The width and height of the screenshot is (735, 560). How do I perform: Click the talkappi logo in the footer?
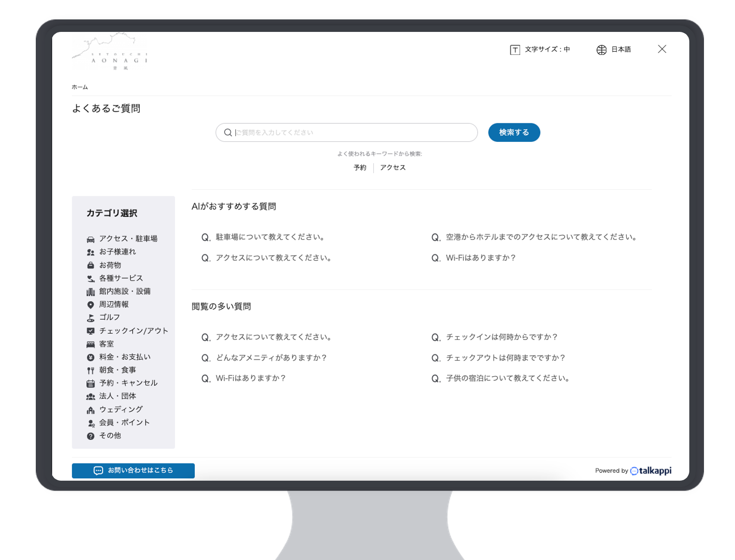[x=651, y=470]
